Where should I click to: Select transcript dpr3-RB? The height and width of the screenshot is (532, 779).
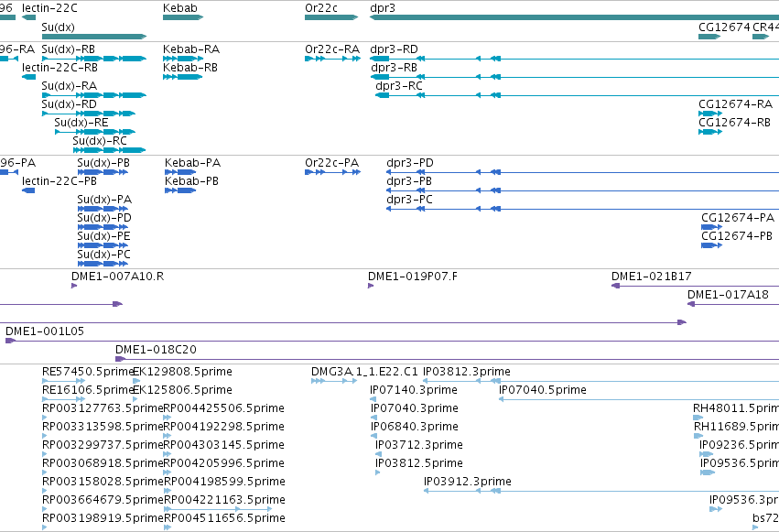[x=575, y=77]
